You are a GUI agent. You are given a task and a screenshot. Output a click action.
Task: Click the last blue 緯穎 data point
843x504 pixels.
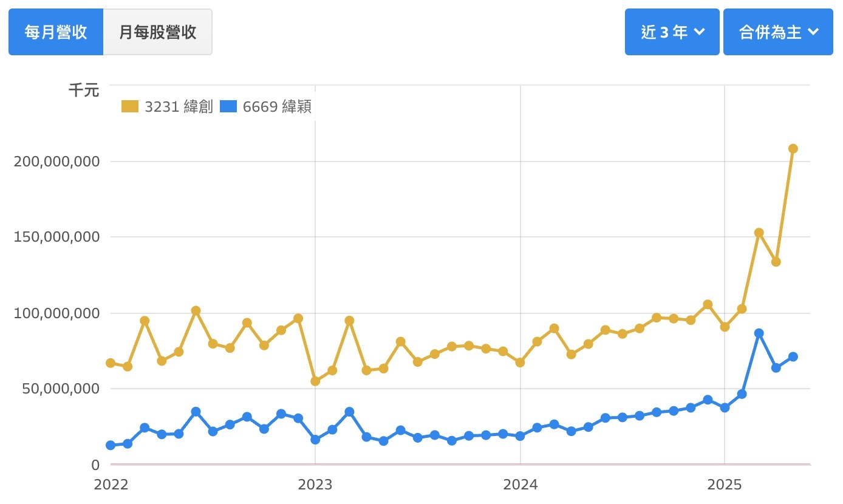click(x=793, y=356)
